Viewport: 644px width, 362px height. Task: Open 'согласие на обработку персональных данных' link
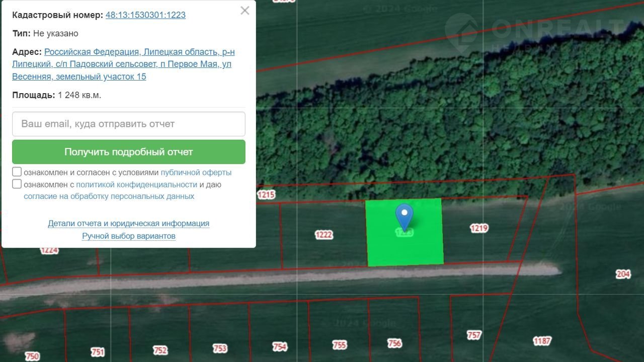coord(109,196)
